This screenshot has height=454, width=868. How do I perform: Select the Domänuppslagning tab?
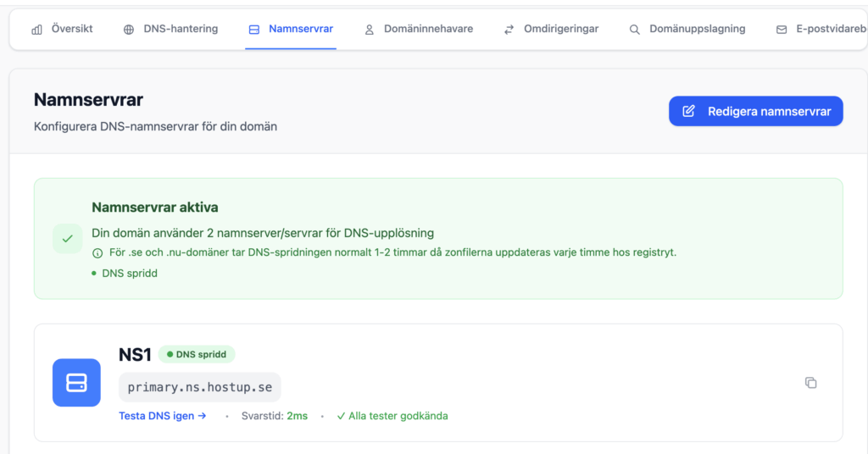697,29
